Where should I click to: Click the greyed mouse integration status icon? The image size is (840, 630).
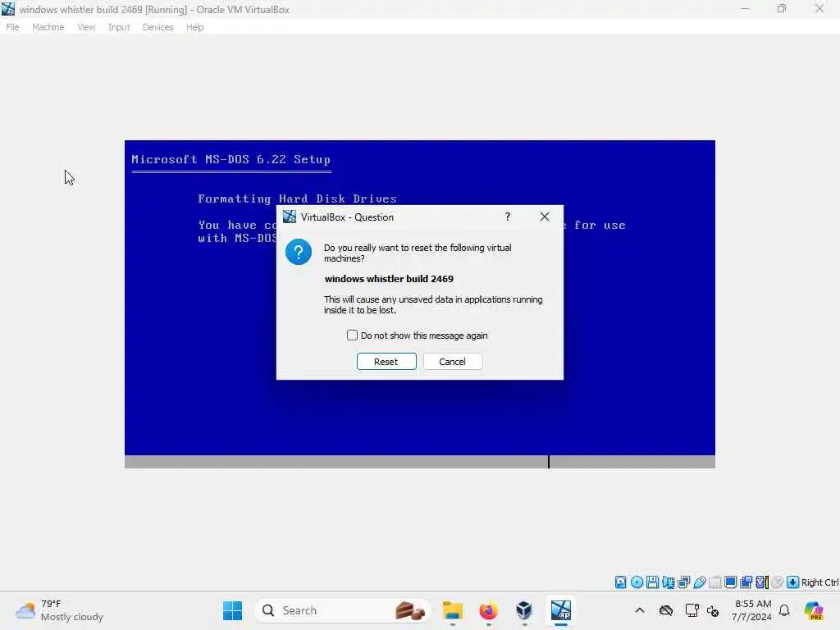click(x=778, y=582)
